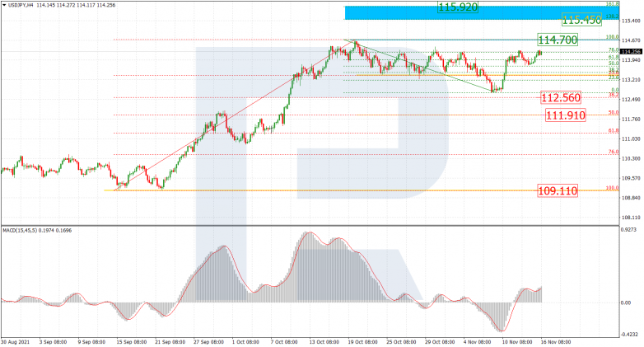The height and width of the screenshot is (347, 644).
Task: Click 111.030 on the price axis
Action: [632, 139]
